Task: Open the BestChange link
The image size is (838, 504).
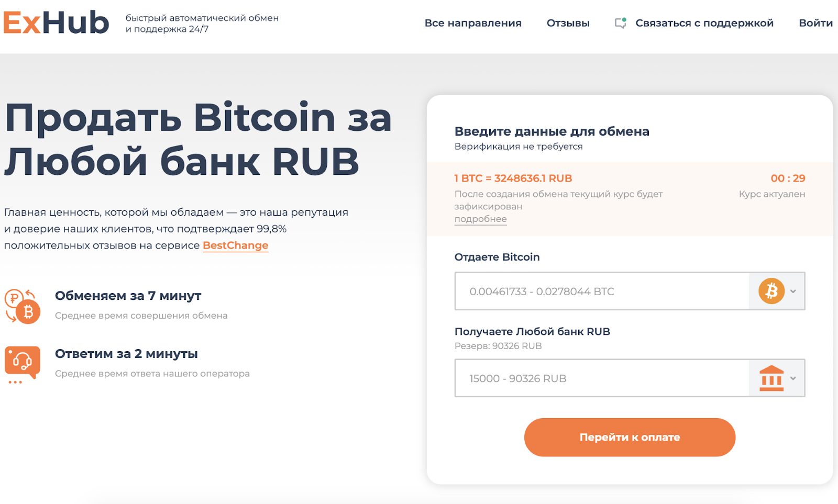Action: point(236,245)
